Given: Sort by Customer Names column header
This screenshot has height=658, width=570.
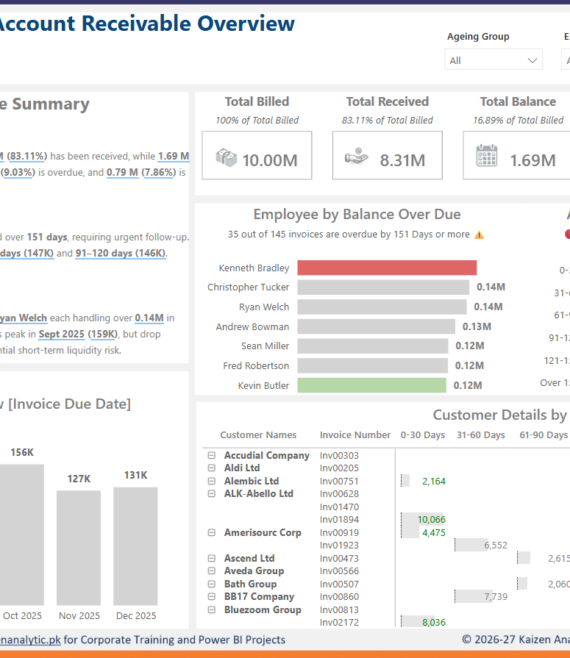Looking at the screenshot, I should click(258, 435).
